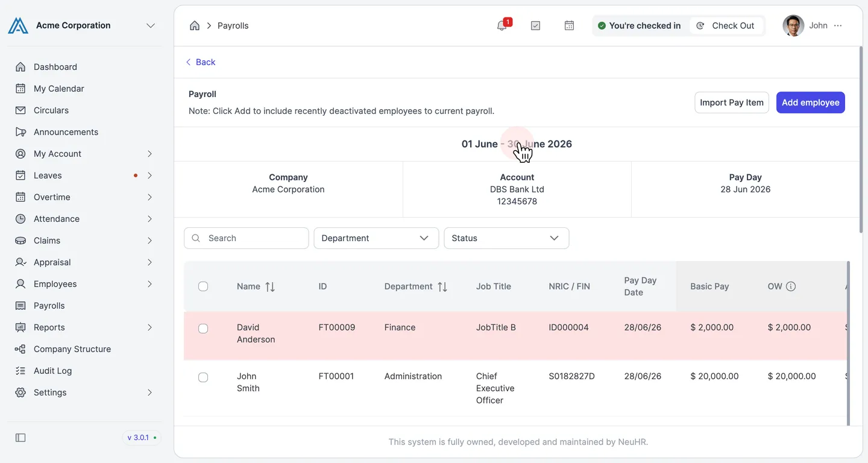Select the David Anderson row checkbox

(x=203, y=329)
